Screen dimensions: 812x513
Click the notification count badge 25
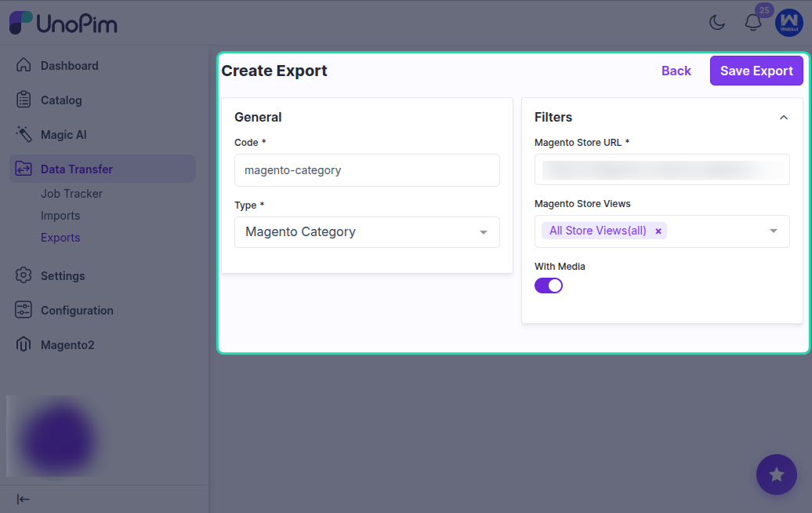pos(764,10)
